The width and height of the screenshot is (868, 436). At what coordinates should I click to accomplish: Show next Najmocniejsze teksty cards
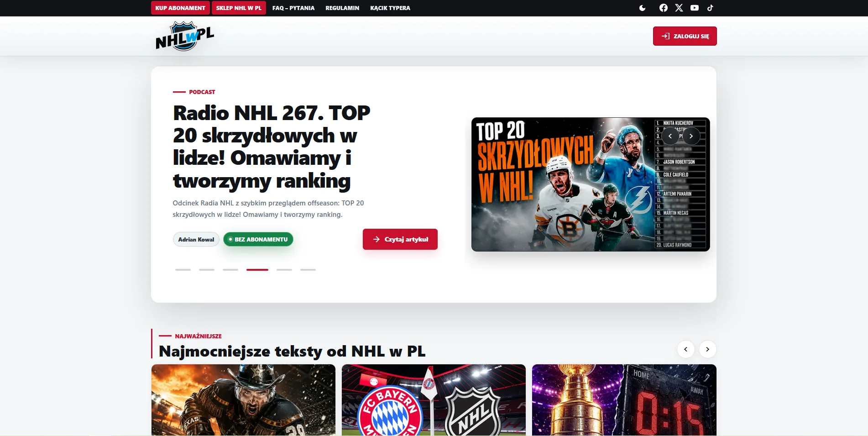(x=707, y=349)
